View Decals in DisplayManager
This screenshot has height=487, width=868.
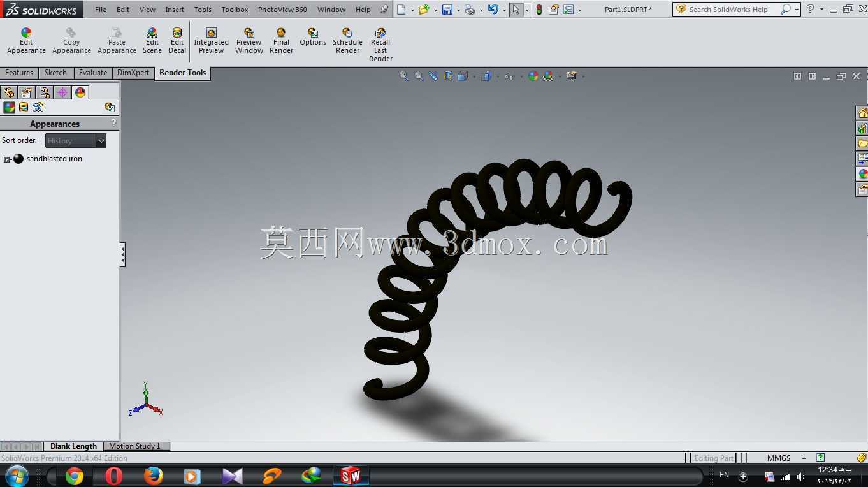pos(24,107)
